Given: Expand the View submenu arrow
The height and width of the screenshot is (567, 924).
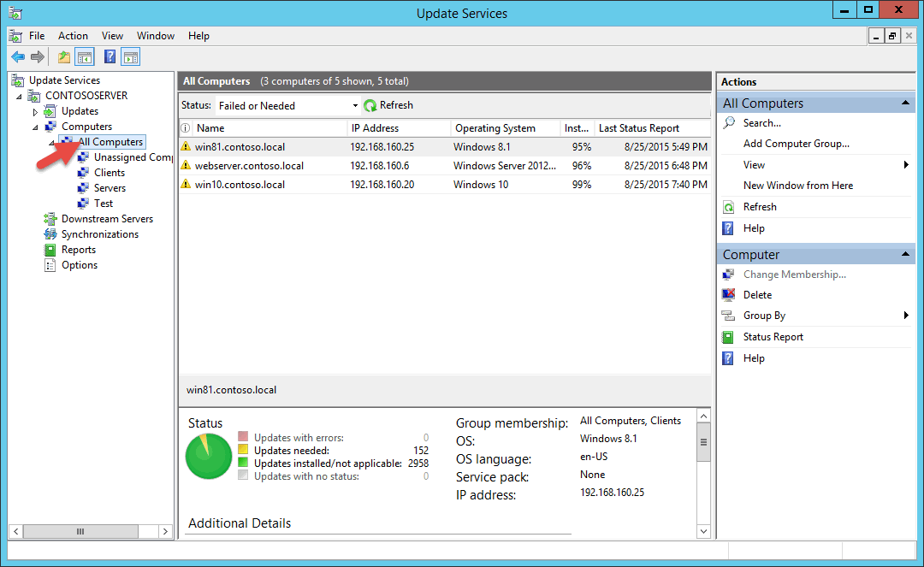Looking at the screenshot, I should [x=906, y=165].
